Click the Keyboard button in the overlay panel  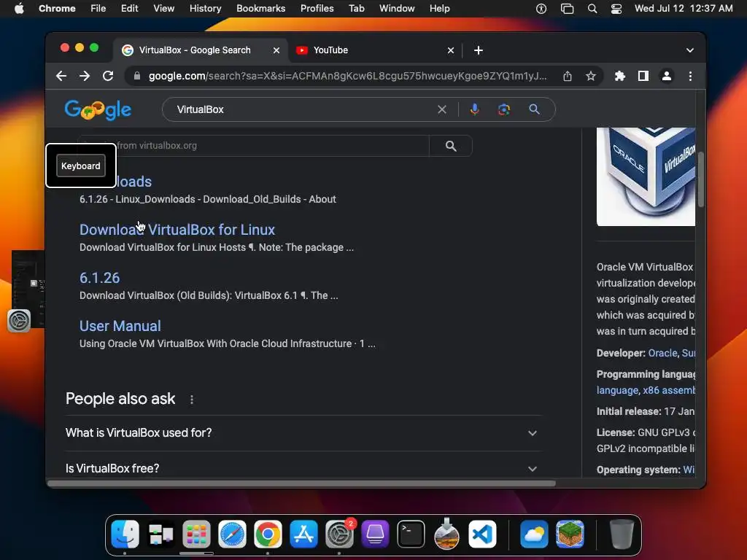pyautogui.click(x=80, y=166)
